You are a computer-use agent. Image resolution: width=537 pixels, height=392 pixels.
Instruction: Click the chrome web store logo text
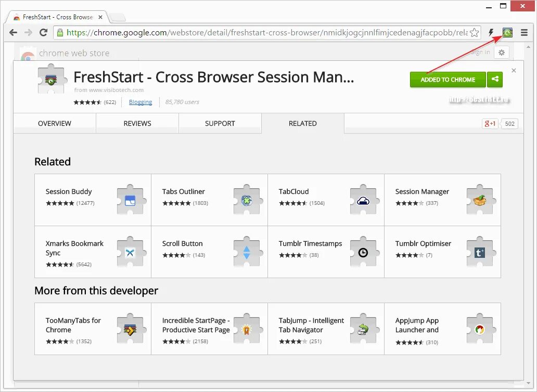coord(74,53)
